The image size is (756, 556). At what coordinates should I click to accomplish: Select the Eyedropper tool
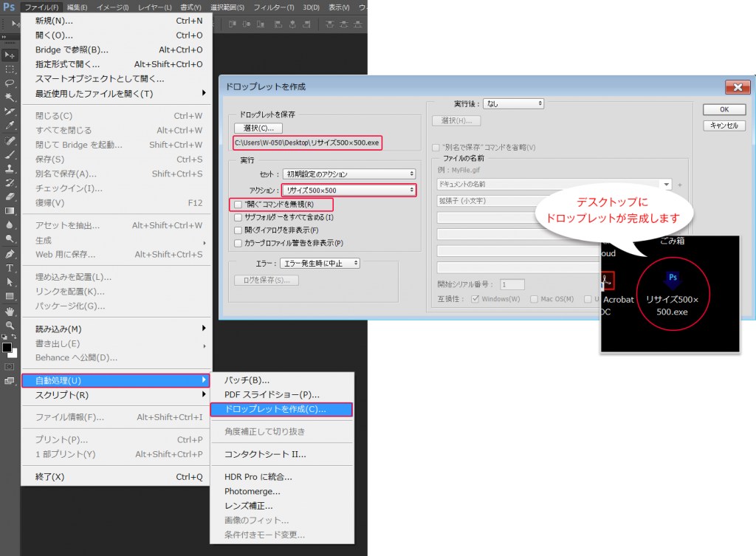click(10, 126)
